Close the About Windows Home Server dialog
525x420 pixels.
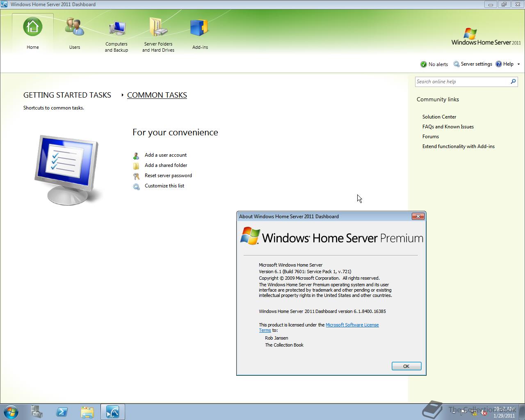coord(418,216)
